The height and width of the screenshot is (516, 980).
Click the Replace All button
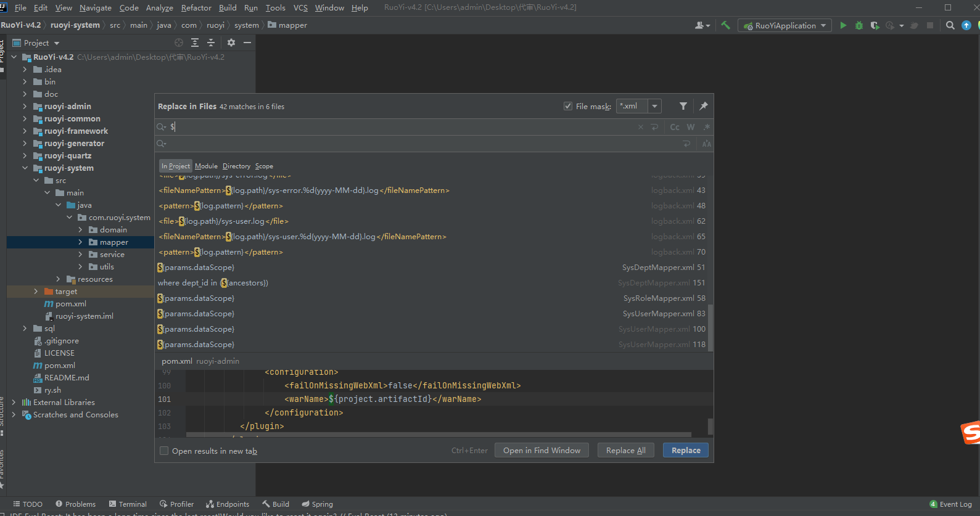(x=626, y=451)
